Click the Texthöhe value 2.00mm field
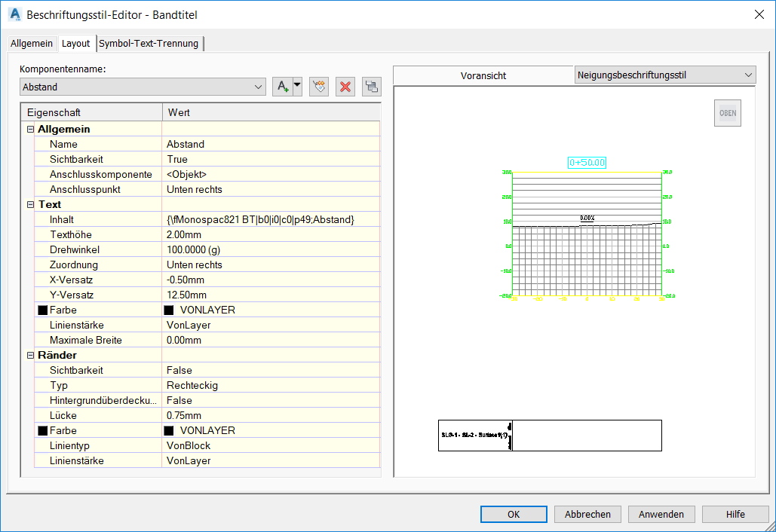Screen dimensions: 776x532 270,234
